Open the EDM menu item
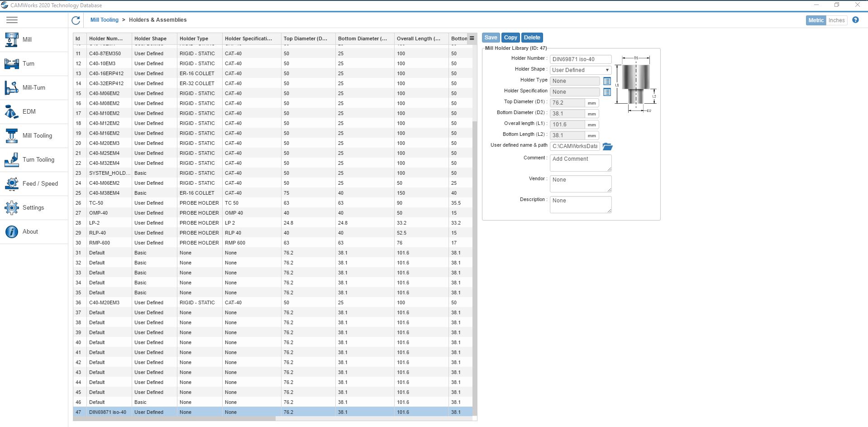The width and height of the screenshot is (868, 427). (34, 111)
